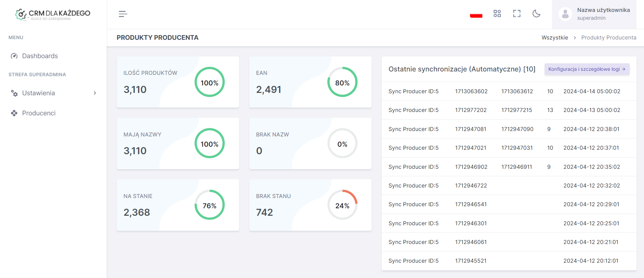Toggle dark mode moon icon

coord(536,14)
